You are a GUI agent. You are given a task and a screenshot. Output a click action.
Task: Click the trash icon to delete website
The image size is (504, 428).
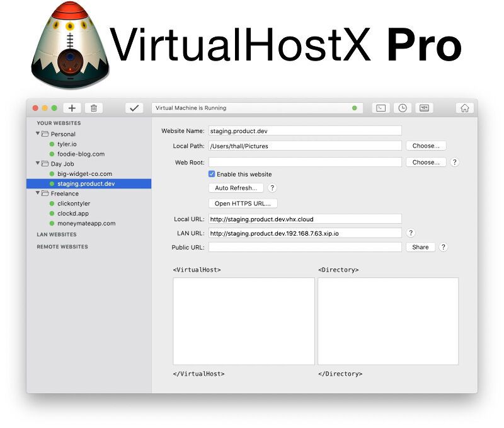pyautogui.click(x=93, y=108)
